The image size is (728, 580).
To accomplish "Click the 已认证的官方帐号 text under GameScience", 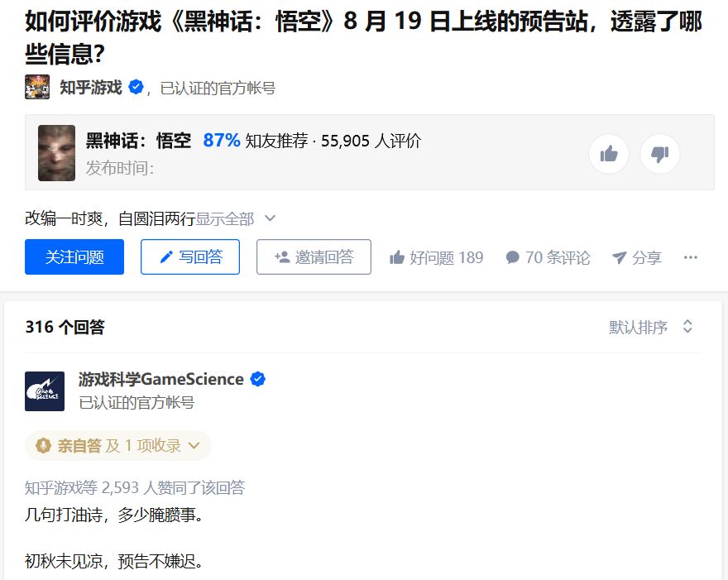I will tap(136, 402).
